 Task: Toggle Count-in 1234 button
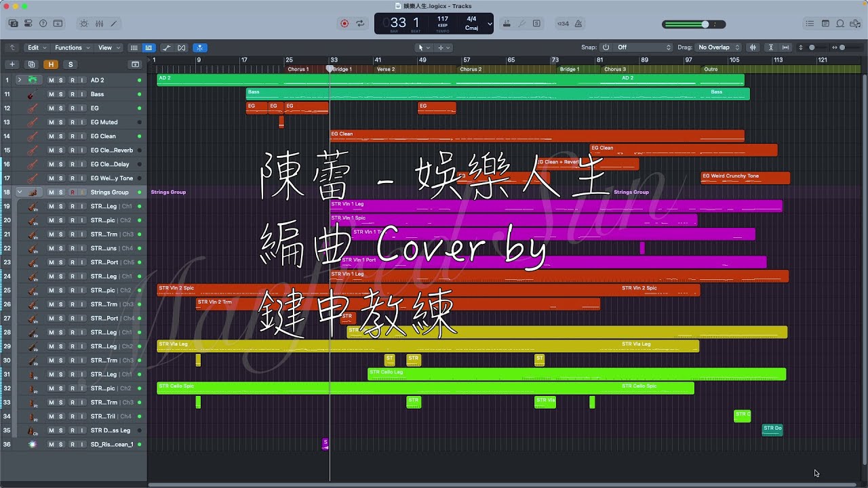coord(563,23)
